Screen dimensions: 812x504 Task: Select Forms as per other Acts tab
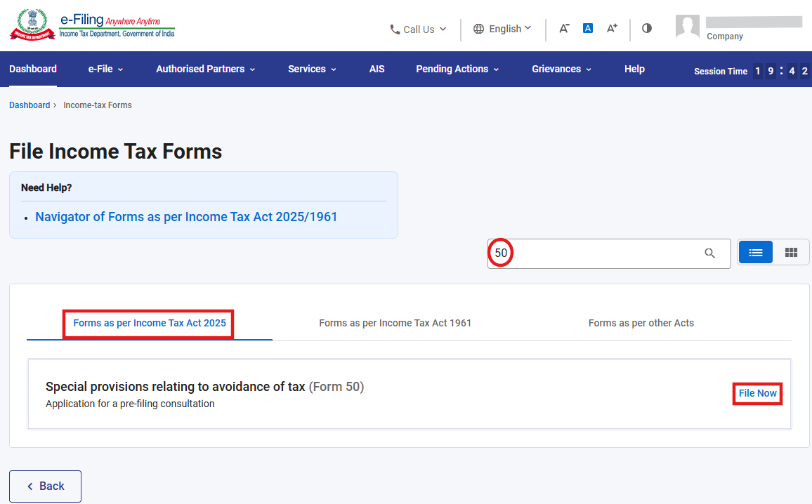pyautogui.click(x=641, y=323)
